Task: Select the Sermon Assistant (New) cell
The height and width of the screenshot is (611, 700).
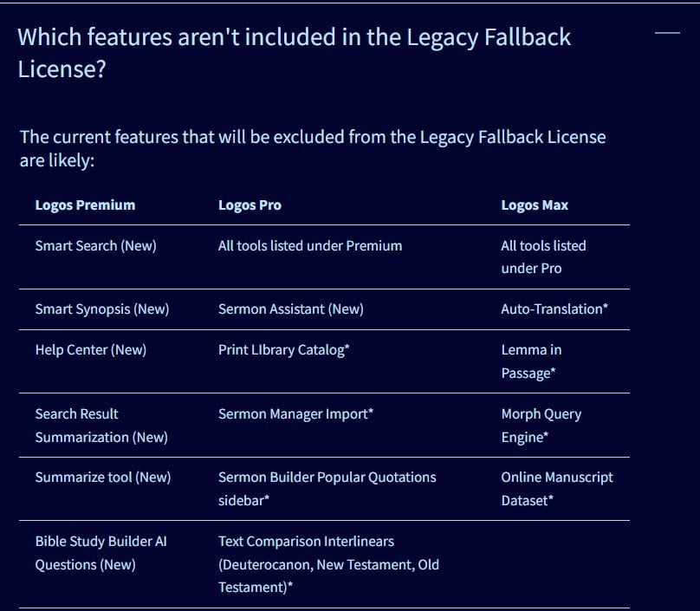Action: click(x=290, y=309)
